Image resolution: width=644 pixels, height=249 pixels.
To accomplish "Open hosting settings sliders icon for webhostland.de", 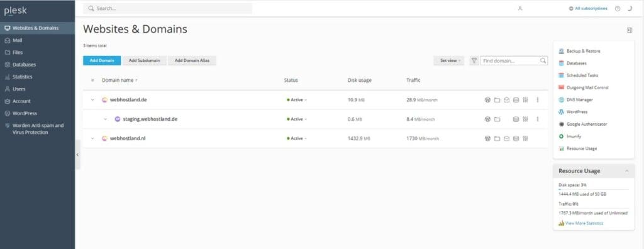I will (x=525, y=100).
